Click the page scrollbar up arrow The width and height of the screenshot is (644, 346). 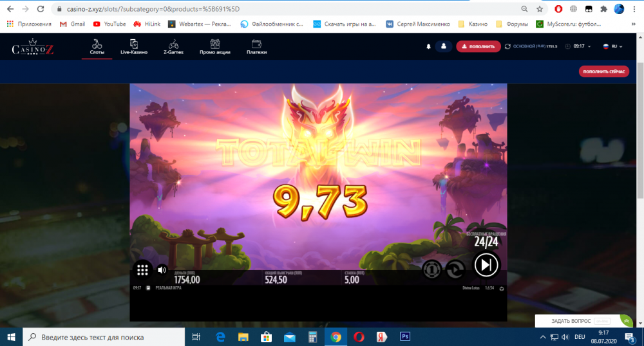(640, 37)
